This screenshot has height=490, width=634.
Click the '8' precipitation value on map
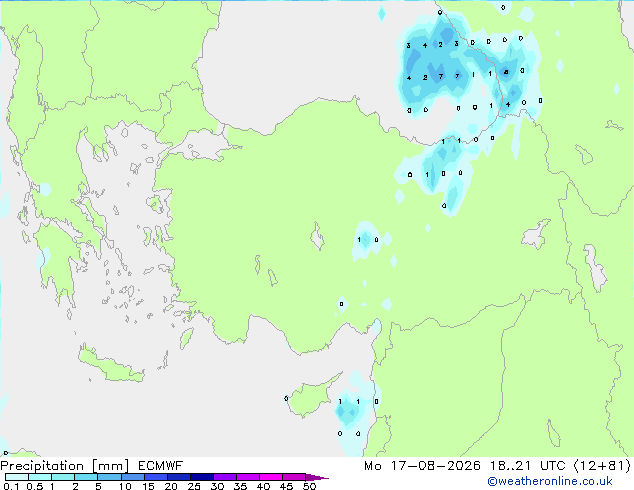click(x=506, y=72)
